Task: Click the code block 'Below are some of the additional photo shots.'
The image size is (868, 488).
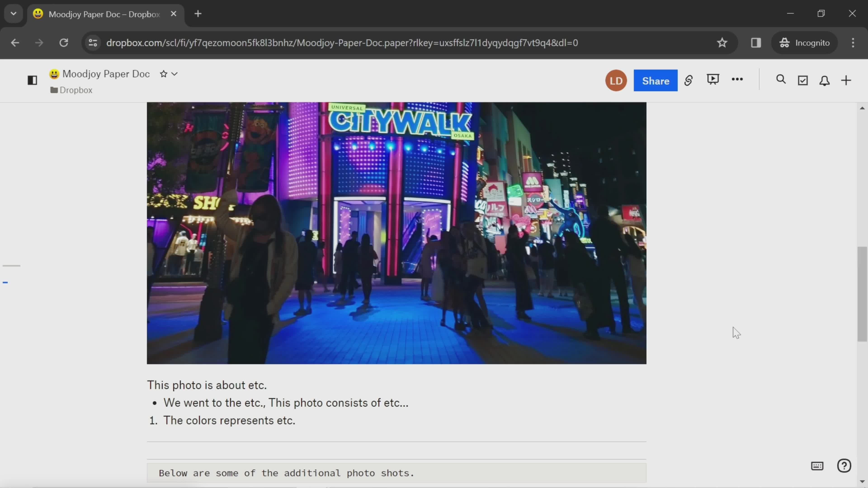Action: pyautogui.click(x=397, y=473)
